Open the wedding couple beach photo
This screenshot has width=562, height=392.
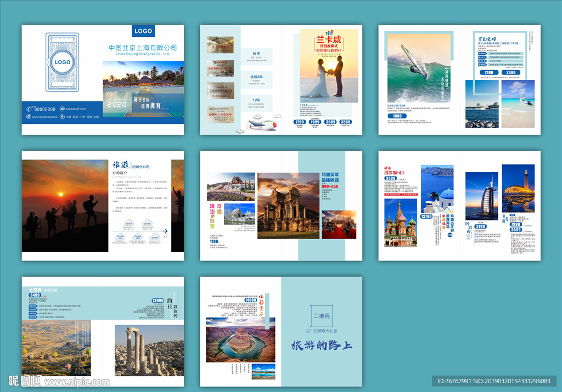[x=329, y=66]
